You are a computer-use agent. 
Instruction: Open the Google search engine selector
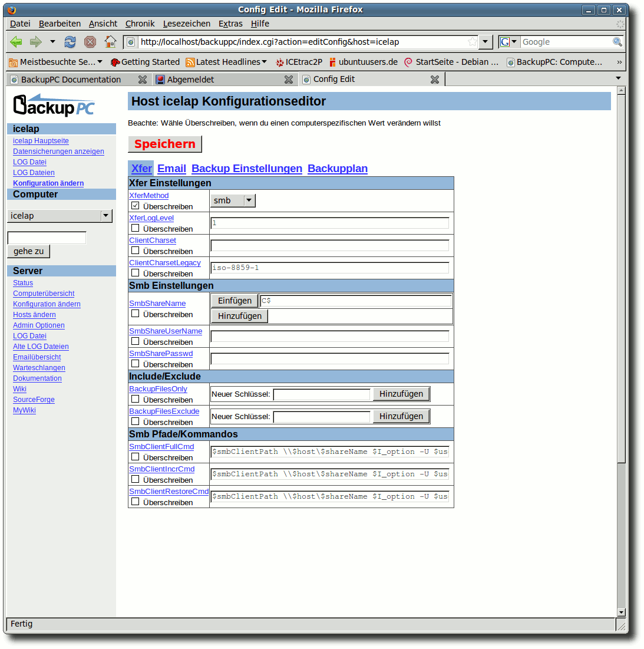point(508,42)
